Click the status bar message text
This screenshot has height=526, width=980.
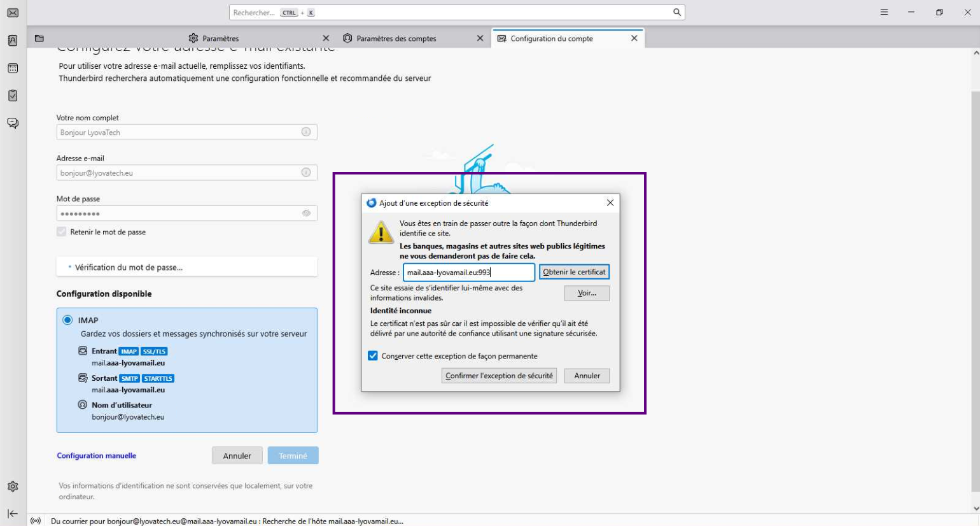227,521
